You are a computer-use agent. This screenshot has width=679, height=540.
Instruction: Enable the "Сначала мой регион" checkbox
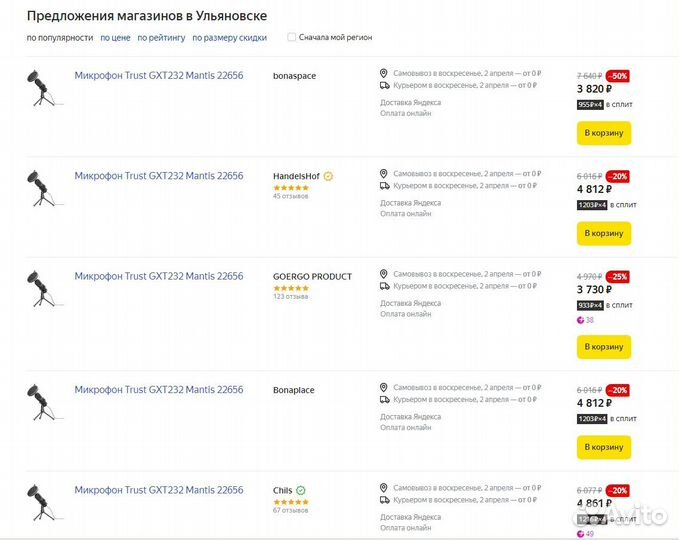(292, 38)
